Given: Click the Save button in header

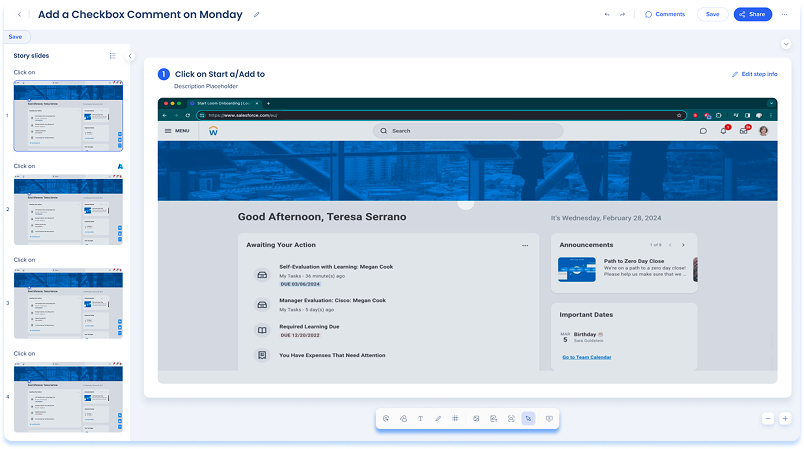Looking at the screenshot, I should coord(712,14).
